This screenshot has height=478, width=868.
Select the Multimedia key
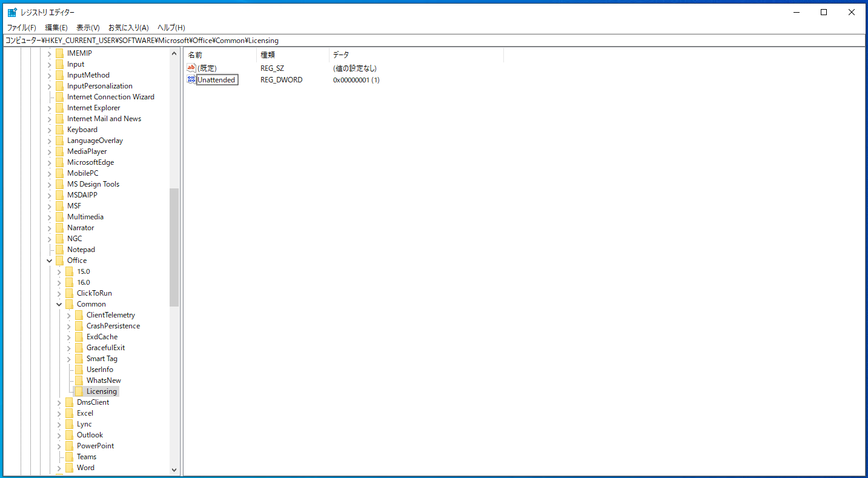tap(85, 217)
